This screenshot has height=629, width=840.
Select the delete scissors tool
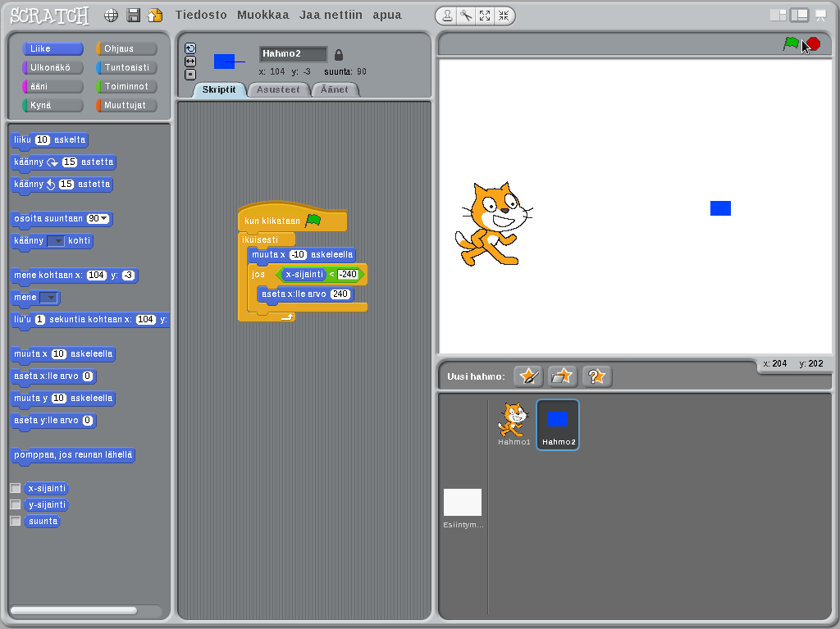(x=466, y=16)
